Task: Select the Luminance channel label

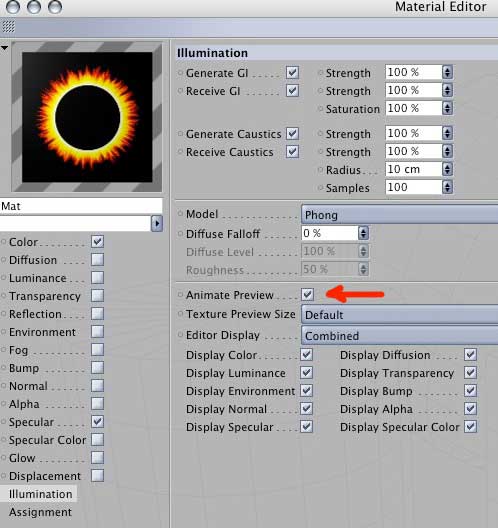Action: click(38, 278)
